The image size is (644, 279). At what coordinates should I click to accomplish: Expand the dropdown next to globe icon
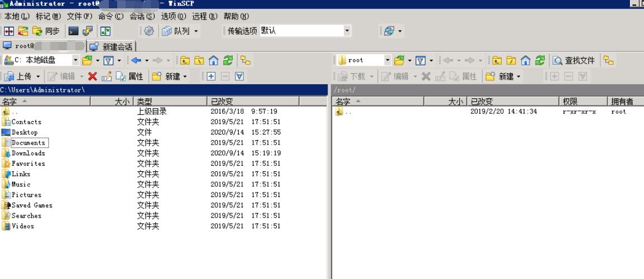(x=400, y=31)
